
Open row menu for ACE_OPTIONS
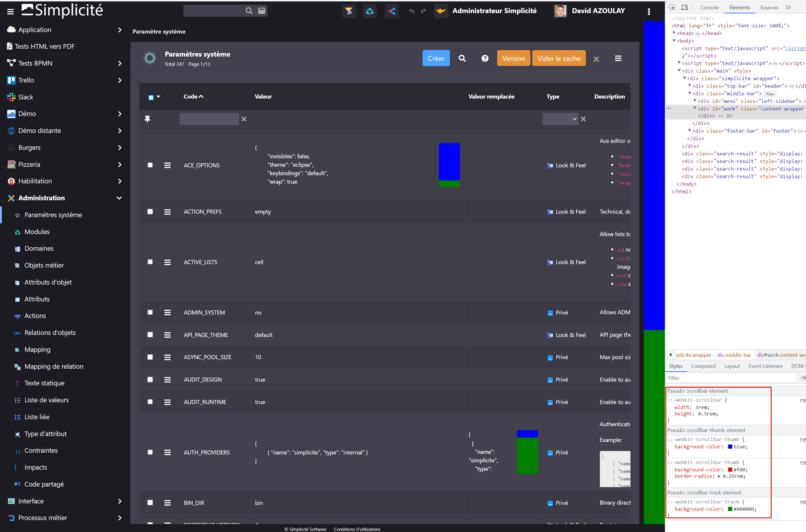point(167,165)
